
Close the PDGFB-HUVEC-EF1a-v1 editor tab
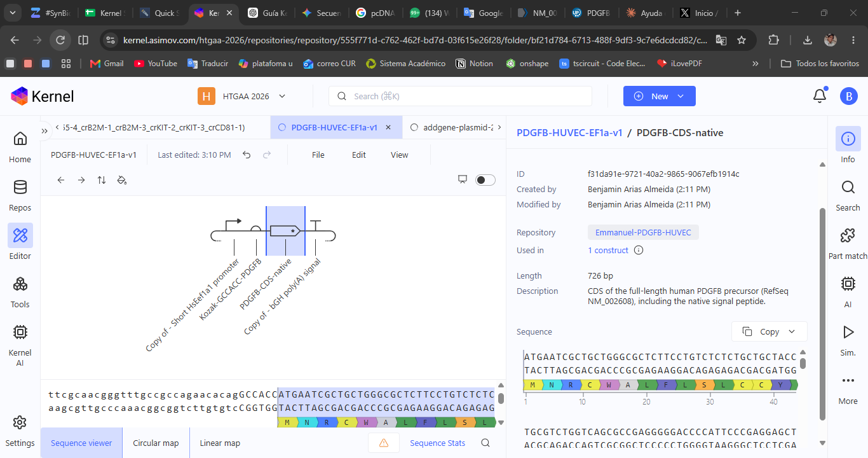(x=389, y=127)
